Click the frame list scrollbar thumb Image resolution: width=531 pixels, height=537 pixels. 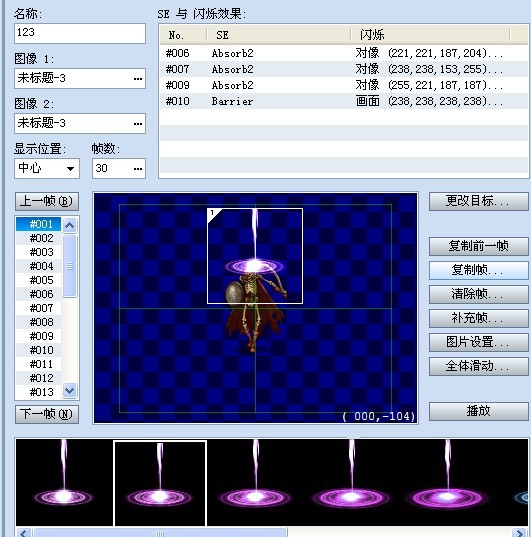coord(70,266)
